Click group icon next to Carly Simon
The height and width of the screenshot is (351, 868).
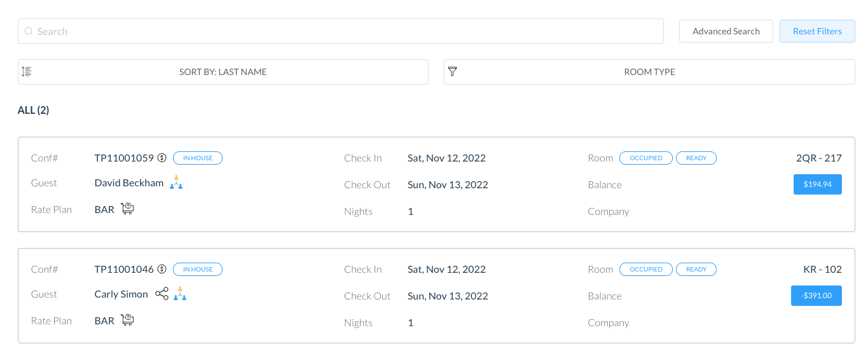pos(181,294)
